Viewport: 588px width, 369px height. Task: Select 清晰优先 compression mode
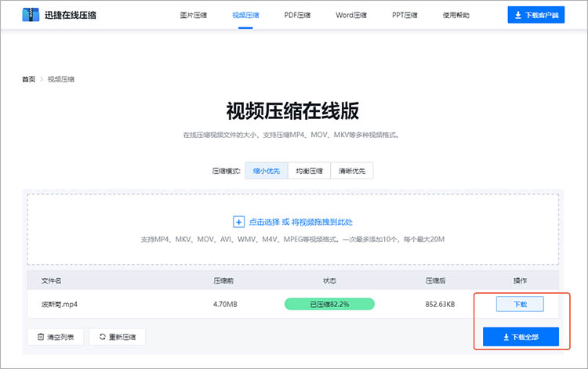click(x=352, y=171)
